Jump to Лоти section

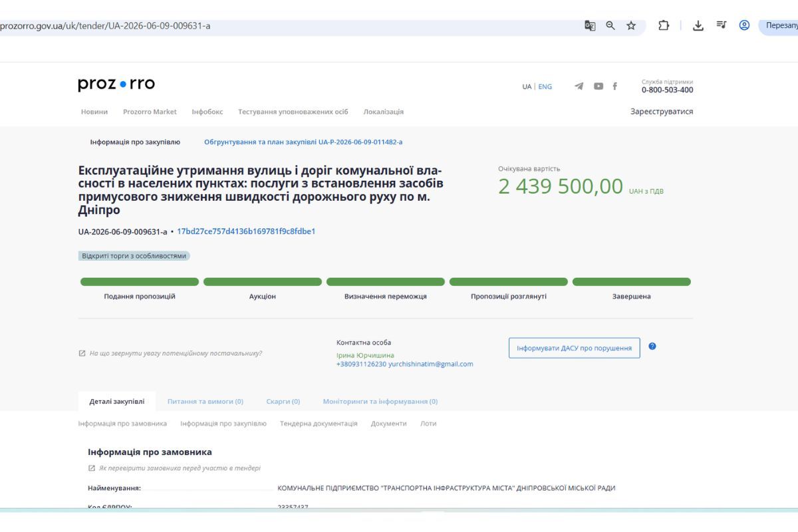click(428, 424)
